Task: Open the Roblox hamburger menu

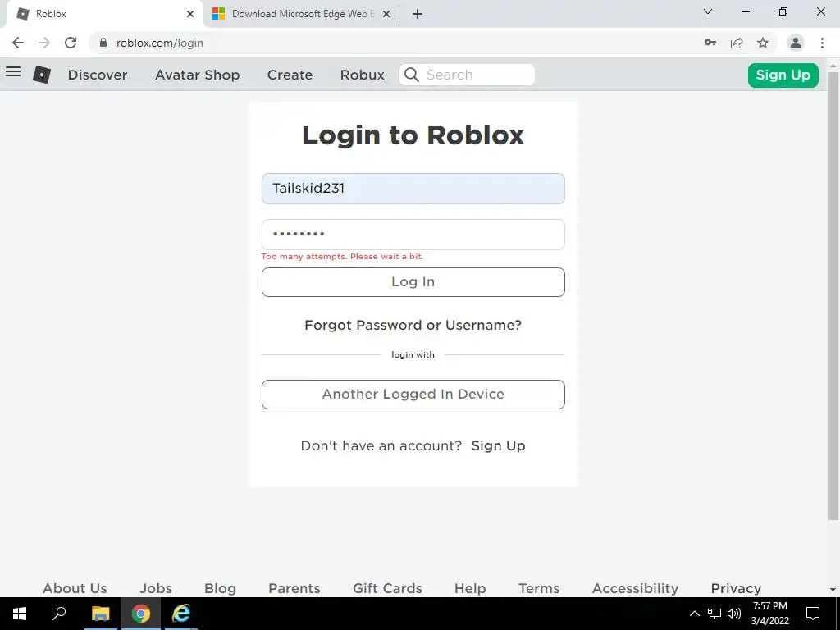Action: (13, 72)
